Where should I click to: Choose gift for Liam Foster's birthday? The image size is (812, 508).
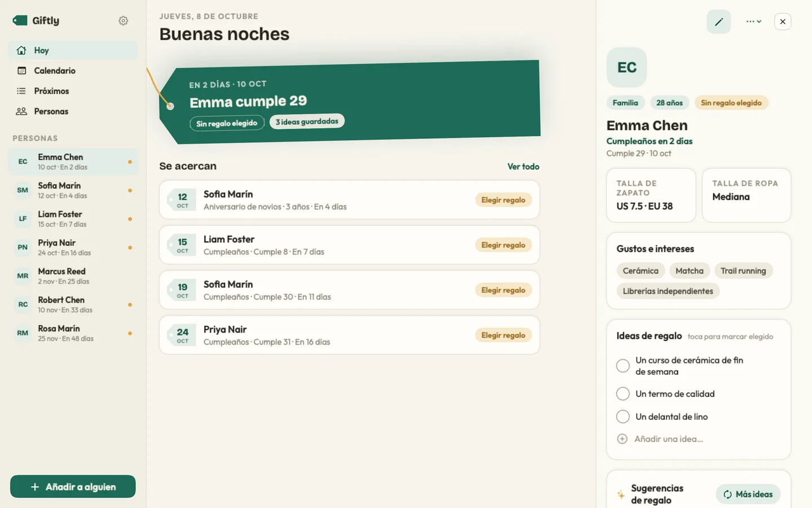click(x=503, y=245)
